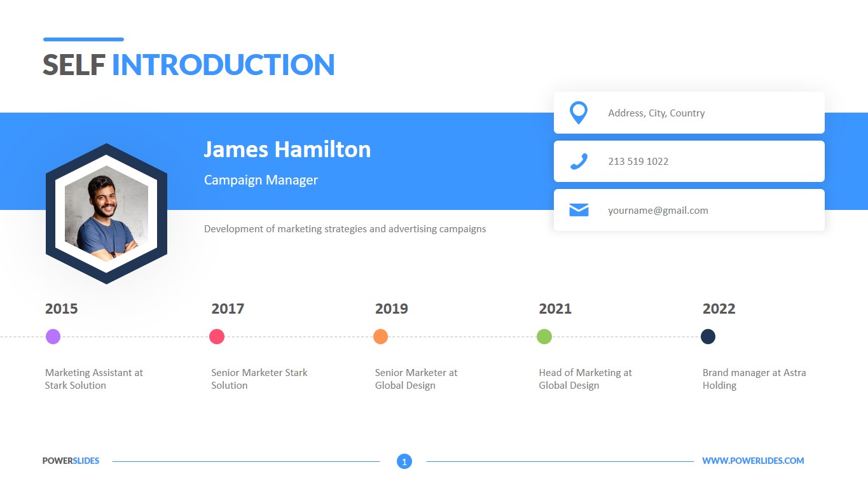Select the Address, City, Country field
The width and height of the screenshot is (868, 488).
(689, 113)
